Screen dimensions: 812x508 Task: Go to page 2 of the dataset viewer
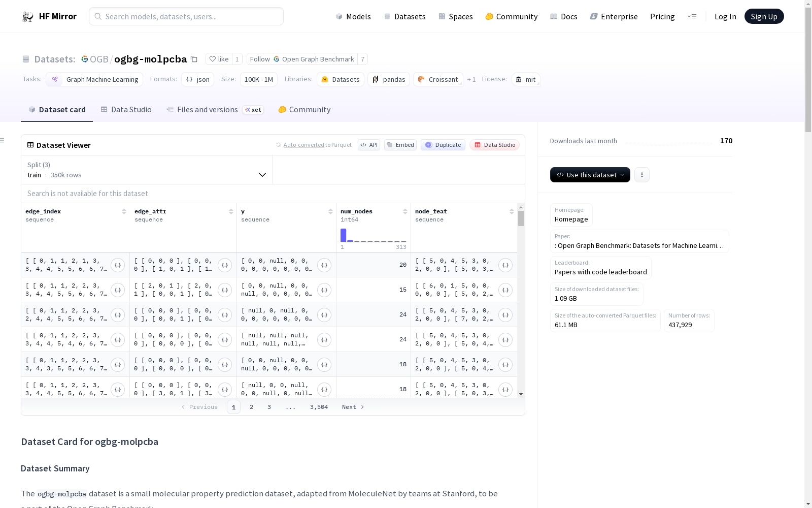tap(251, 407)
